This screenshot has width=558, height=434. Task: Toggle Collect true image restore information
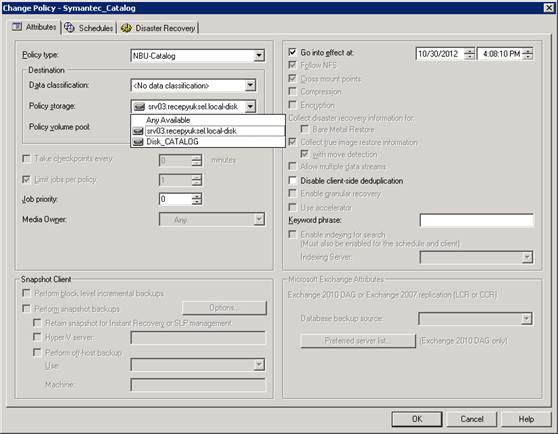(x=292, y=142)
